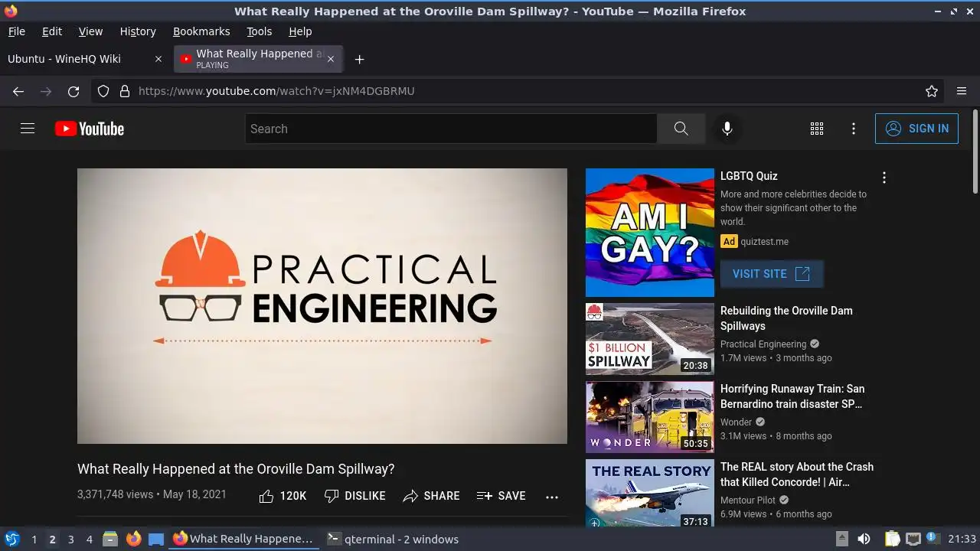The height and width of the screenshot is (551, 980).
Task: Click the video player to pause playback
Action: pos(322,306)
